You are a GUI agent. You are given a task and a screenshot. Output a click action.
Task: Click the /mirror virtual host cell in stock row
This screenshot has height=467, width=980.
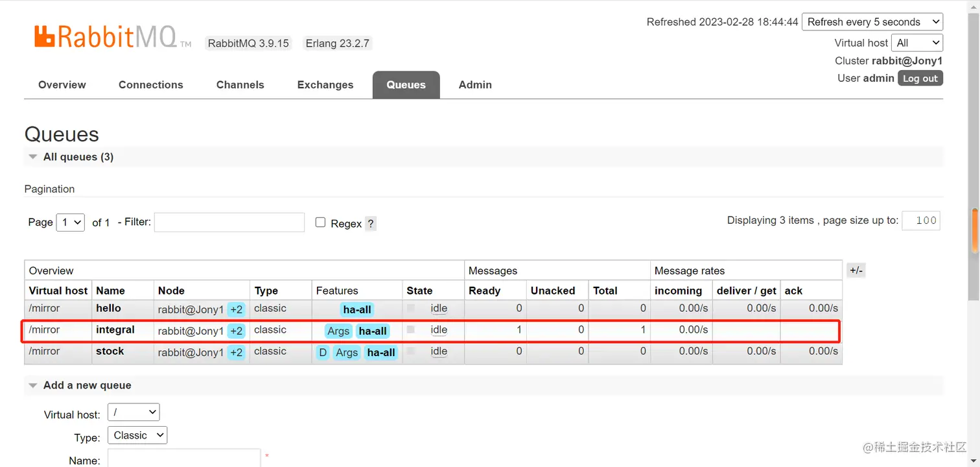coord(44,351)
